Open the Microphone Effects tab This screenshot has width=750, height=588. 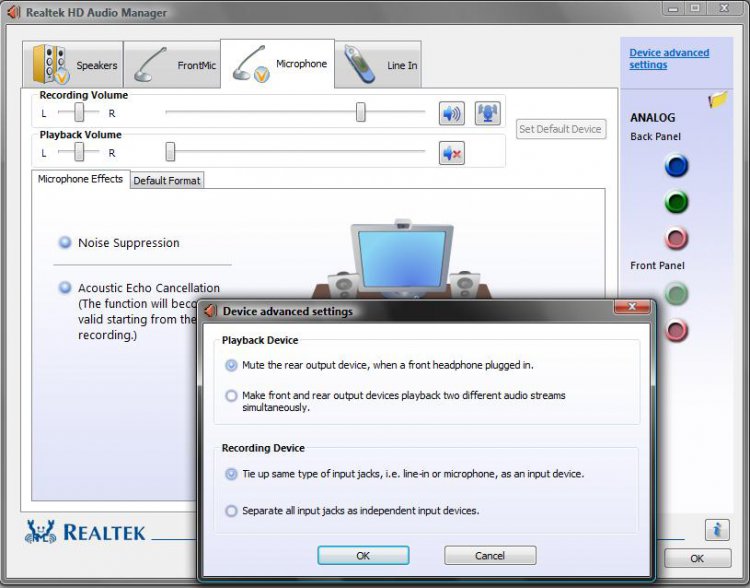pyautogui.click(x=80, y=179)
